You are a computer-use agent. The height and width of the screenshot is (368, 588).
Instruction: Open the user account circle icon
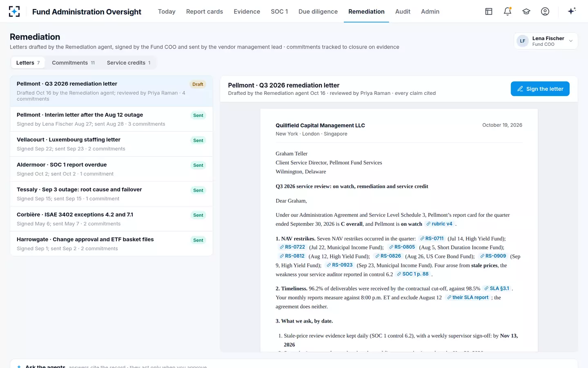tap(545, 11)
